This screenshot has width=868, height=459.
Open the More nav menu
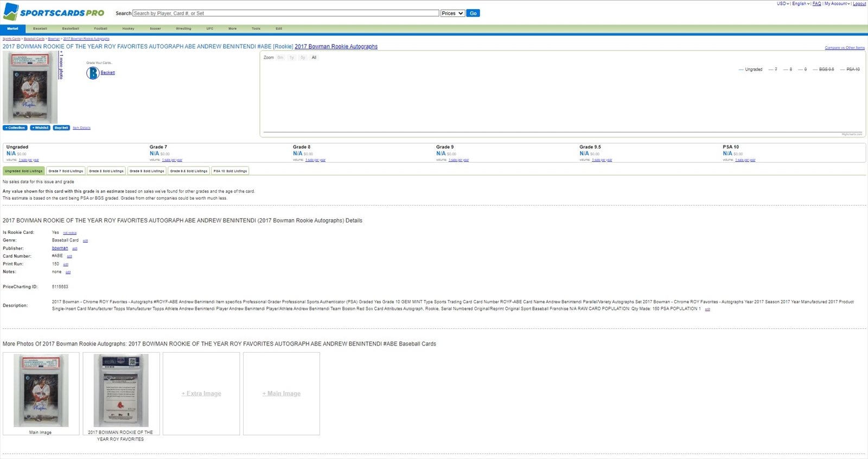[x=232, y=29]
